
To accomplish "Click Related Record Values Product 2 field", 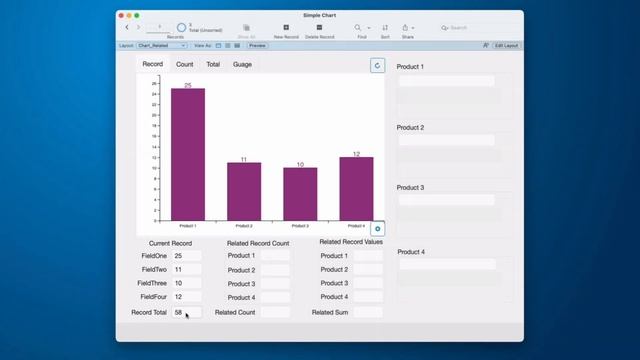I will 368,270.
